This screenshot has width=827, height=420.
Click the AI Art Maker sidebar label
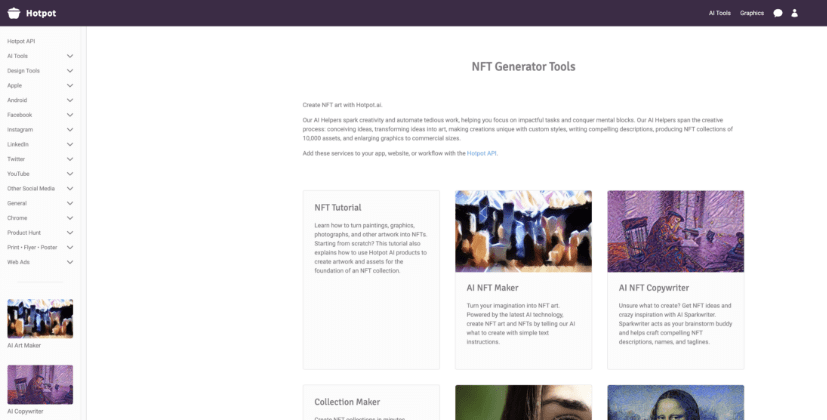click(x=24, y=346)
